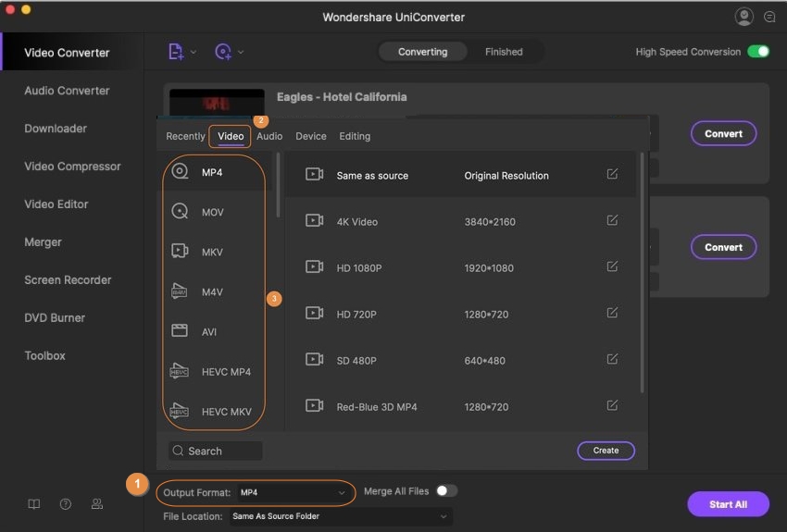Edit the 4K Video preset
The height and width of the screenshot is (532, 787).
(612, 220)
